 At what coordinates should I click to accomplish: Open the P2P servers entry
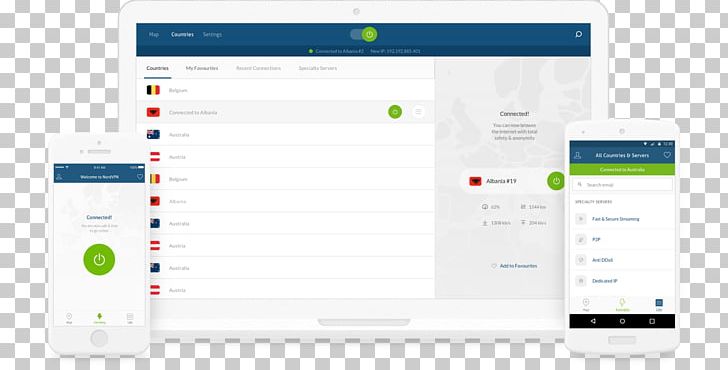point(622,240)
